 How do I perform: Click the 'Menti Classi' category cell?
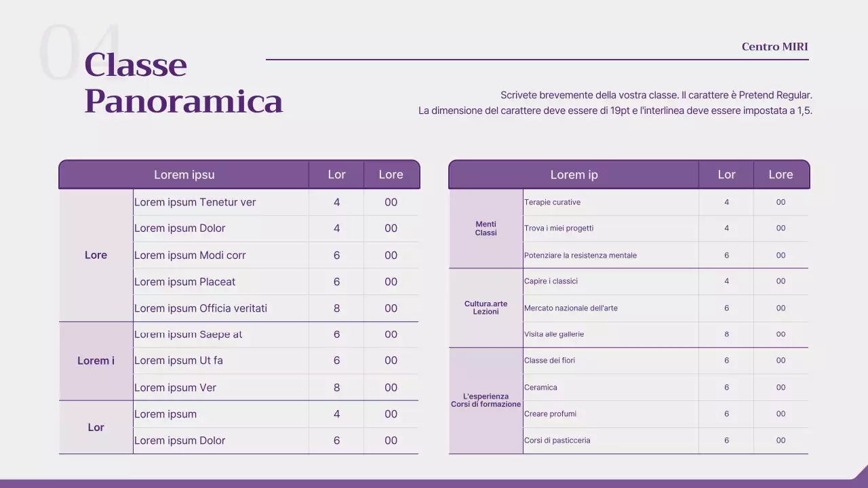coord(486,228)
